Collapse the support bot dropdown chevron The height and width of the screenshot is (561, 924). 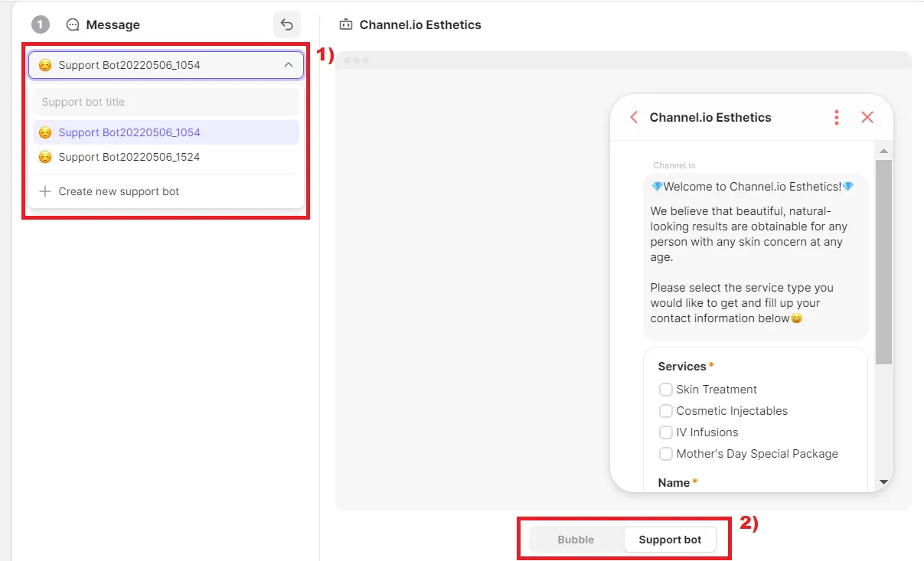click(x=288, y=65)
